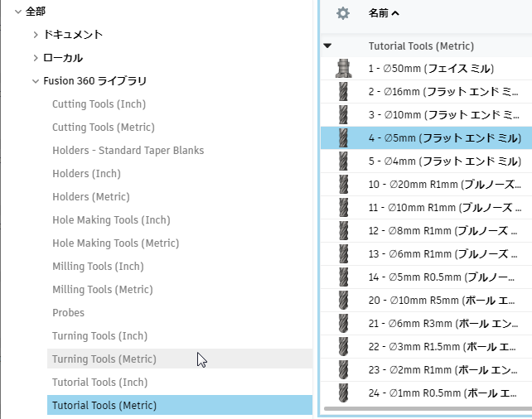
Task: Expand the ローカル tree node
Action: click(36, 58)
